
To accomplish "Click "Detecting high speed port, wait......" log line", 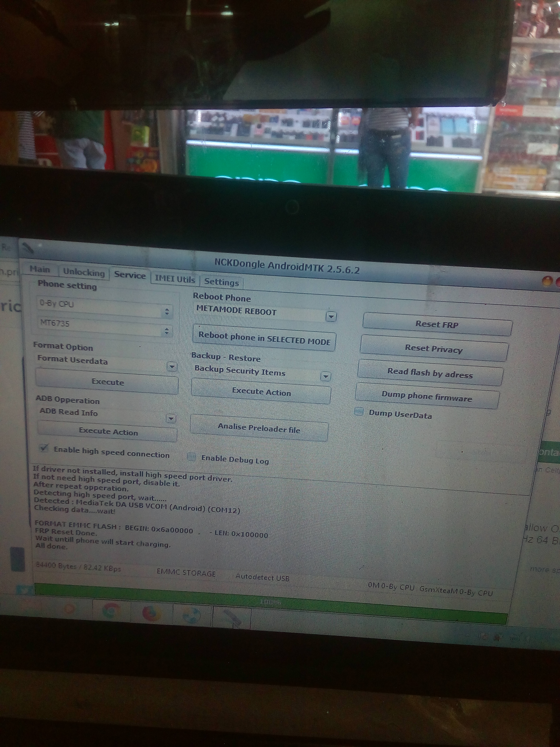I will click(x=100, y=496).
